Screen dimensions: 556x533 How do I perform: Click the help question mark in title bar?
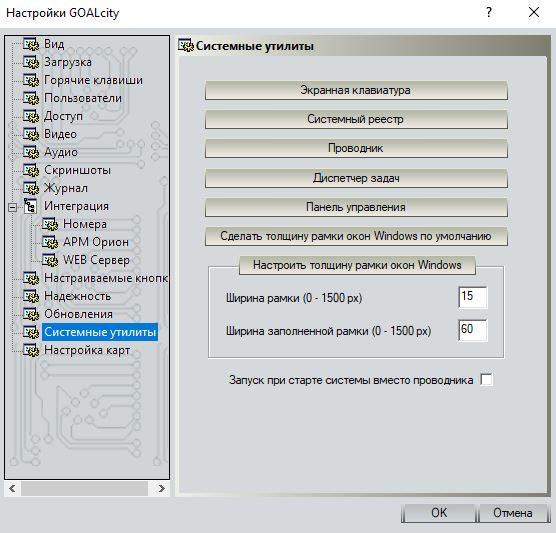(489, 13)
